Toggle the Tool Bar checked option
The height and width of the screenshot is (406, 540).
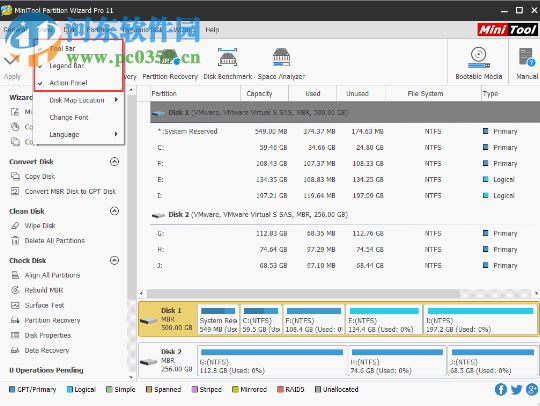coord(79,49)
